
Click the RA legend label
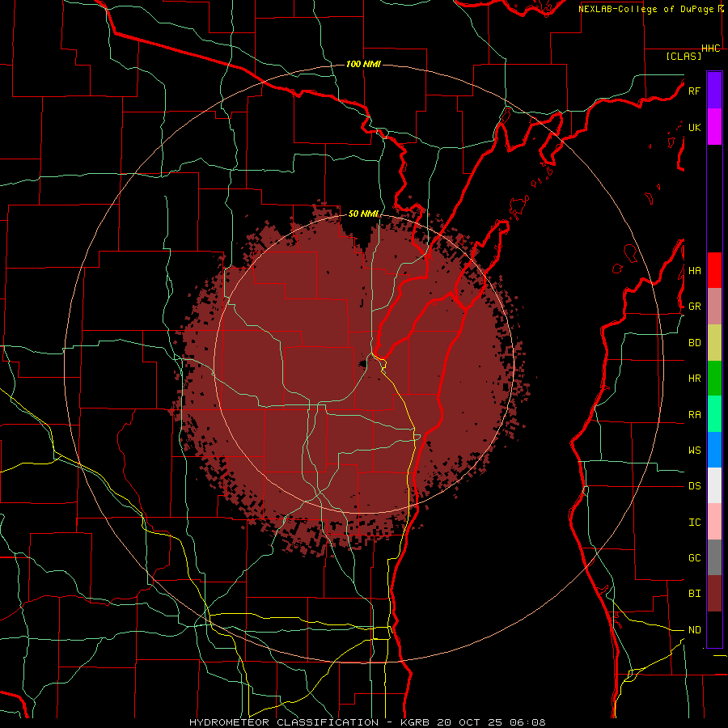[x=694, y=414]
